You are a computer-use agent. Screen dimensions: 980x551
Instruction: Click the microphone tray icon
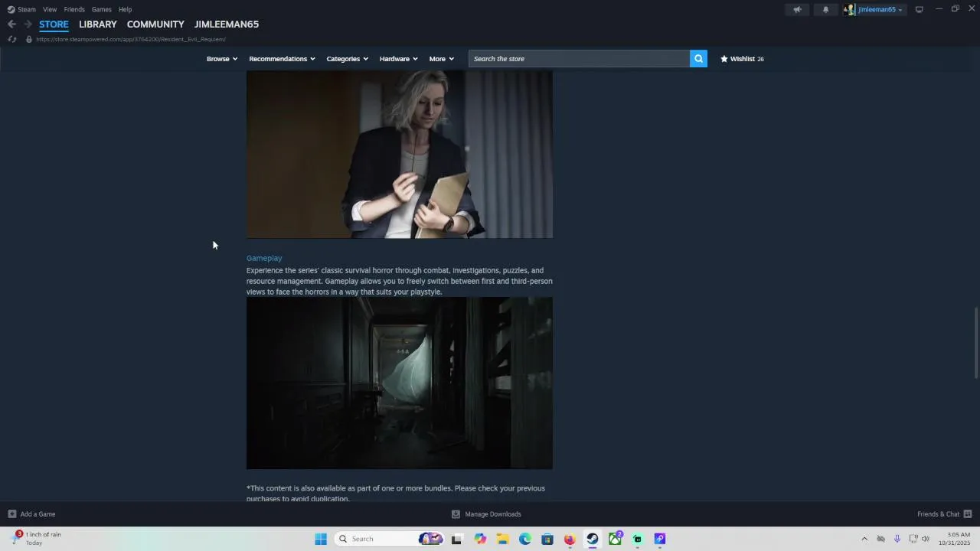[x=897, y=539]
